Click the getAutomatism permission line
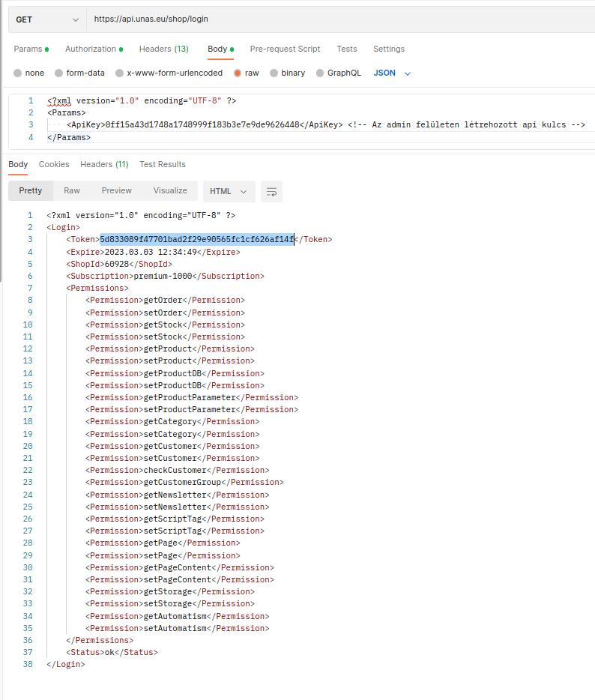Screen dimensions: 595x700 click(x=177, y=617)
